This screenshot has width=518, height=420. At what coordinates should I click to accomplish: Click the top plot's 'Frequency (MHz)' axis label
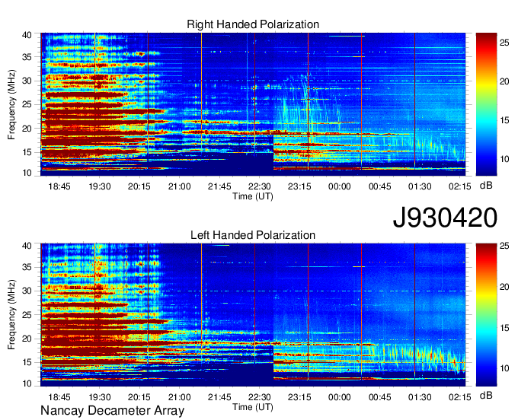[x=11, y=104]
